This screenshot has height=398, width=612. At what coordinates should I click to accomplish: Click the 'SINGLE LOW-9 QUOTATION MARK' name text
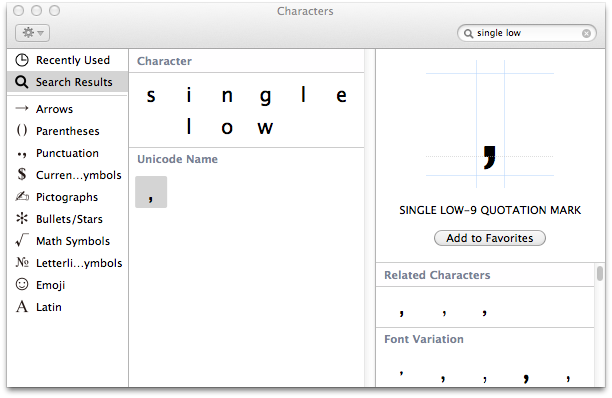click(490, 210)
